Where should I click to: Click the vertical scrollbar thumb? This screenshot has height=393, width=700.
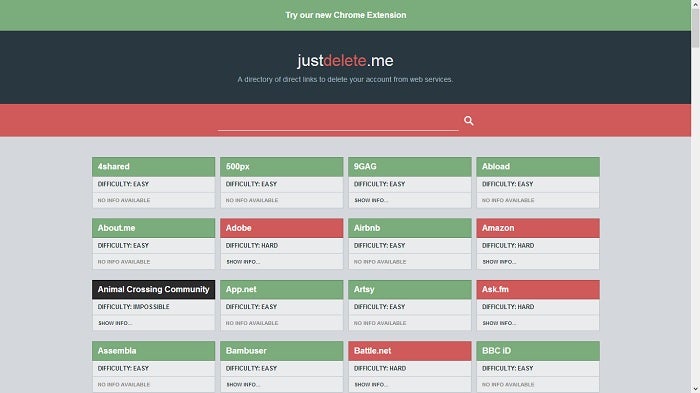click(696, 28)
